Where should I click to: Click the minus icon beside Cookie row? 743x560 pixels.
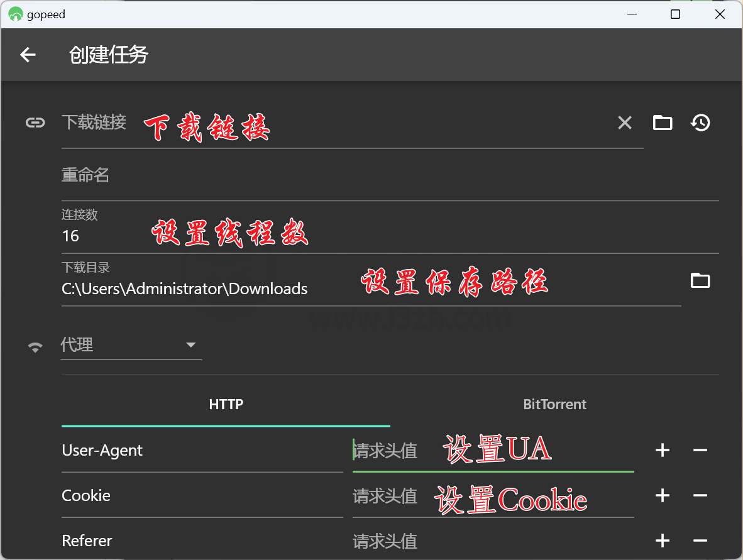point(700,495)
